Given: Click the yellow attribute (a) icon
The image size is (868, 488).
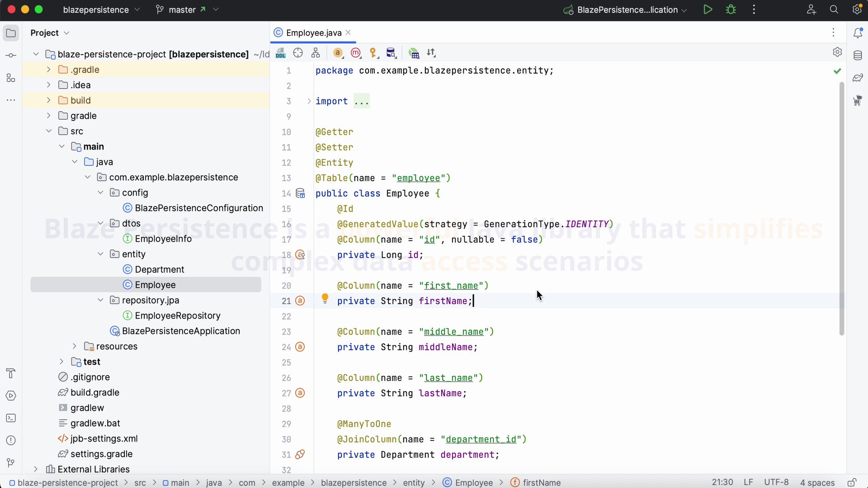Looking at the screenshot, I should coord(338,53).
